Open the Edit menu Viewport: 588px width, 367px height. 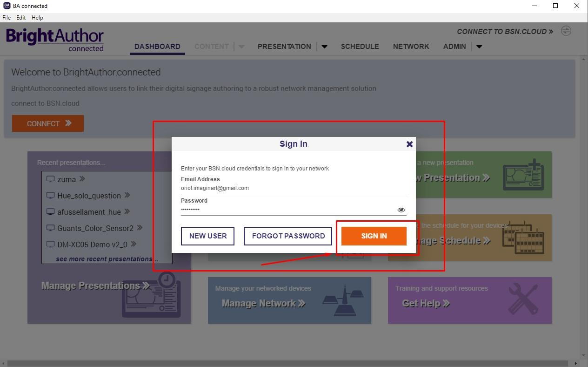(x=21, y=18)
